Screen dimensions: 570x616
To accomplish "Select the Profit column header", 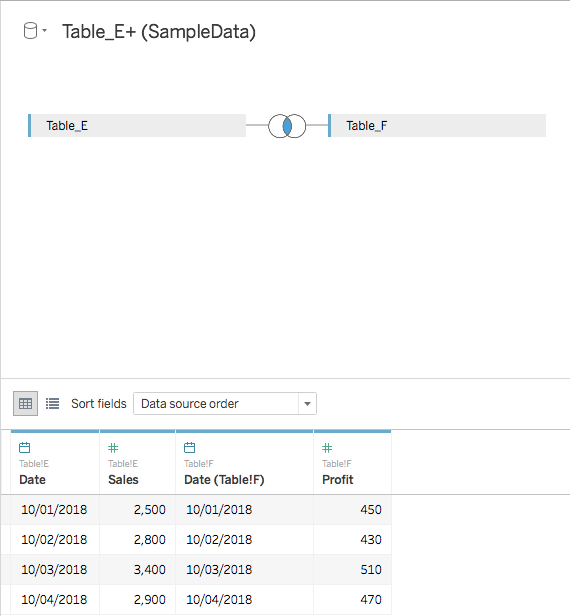I will tap(338, 480).
